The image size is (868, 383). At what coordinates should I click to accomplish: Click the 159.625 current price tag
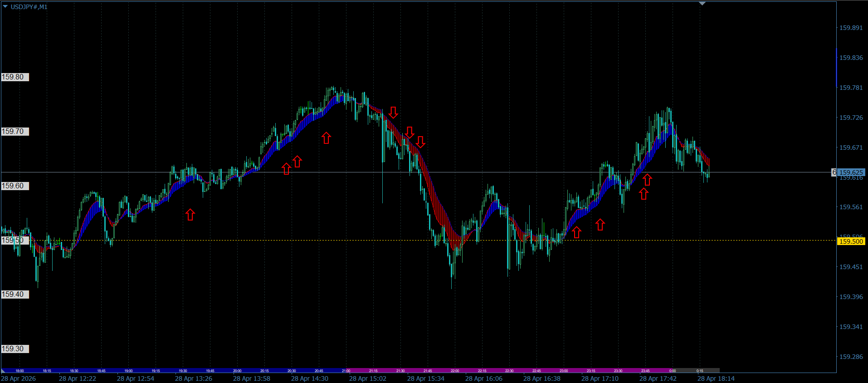pyautogui.click(x=851, y=172)
